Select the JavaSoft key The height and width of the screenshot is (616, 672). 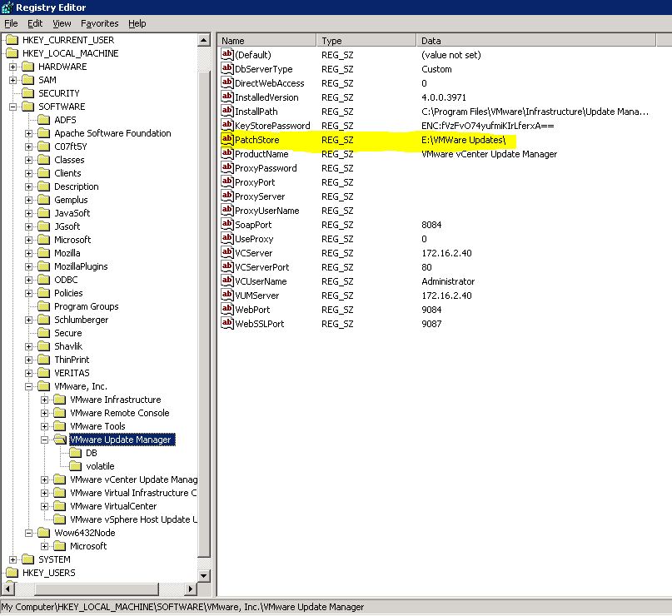(x=72, y=213)
